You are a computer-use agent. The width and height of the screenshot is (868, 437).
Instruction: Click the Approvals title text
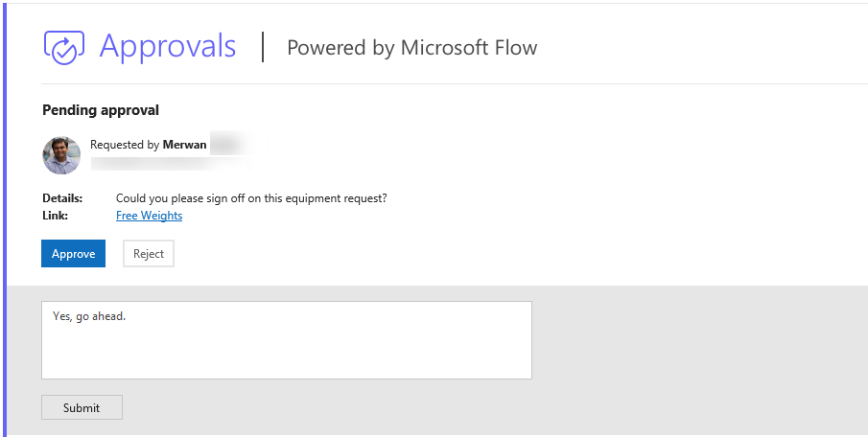click(x=168, y=46)
